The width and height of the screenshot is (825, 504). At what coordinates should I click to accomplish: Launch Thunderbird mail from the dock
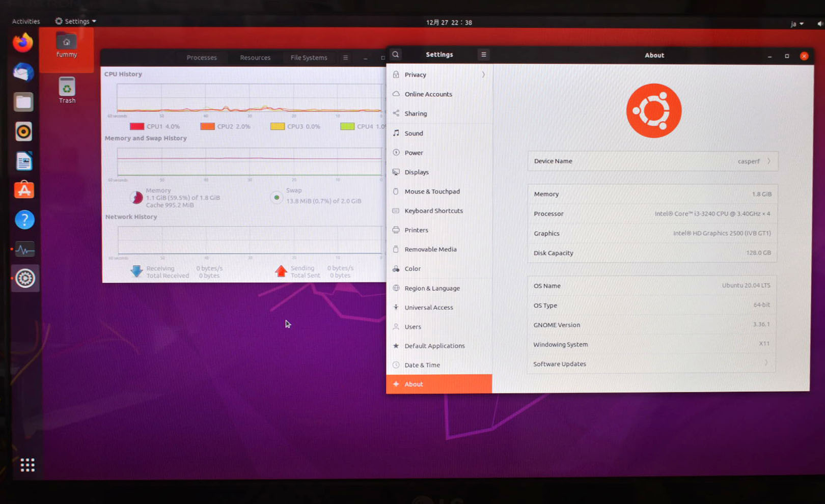coord(23,72)
